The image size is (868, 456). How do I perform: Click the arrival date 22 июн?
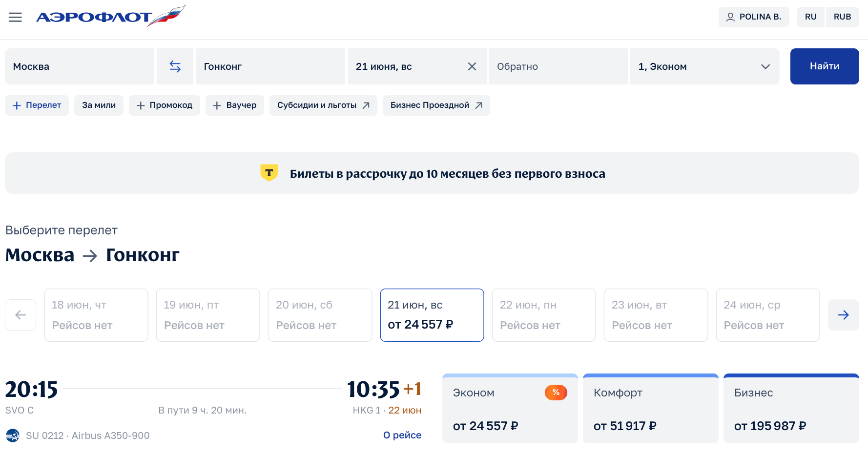point(405,410)
